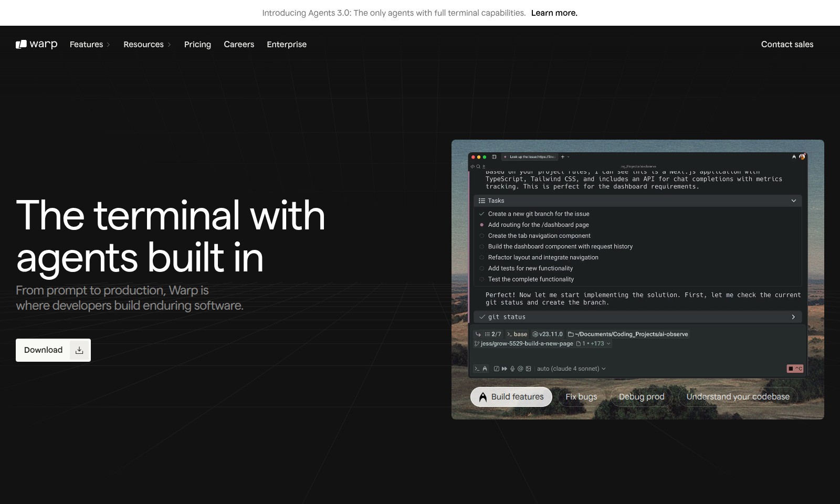Viewport: 840px width, 504px height.
Task: Go to the Pricing page
Action: point(197,44)
